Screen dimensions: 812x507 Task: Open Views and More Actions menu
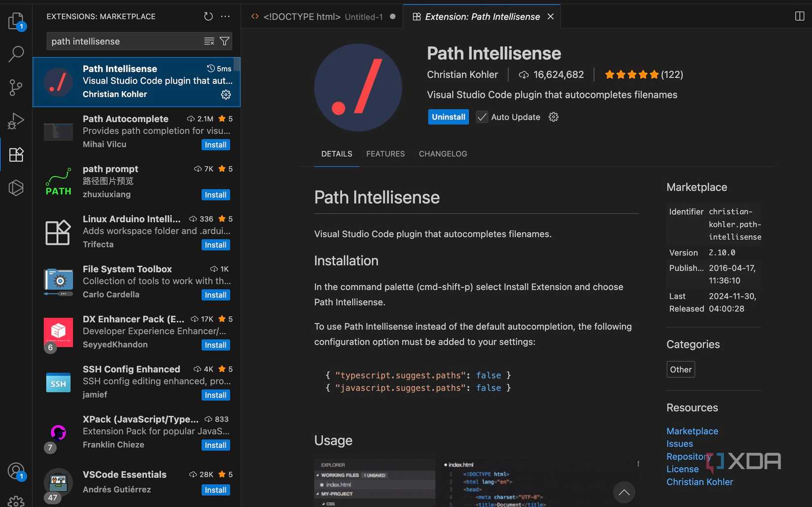click(x=225, y=17)
